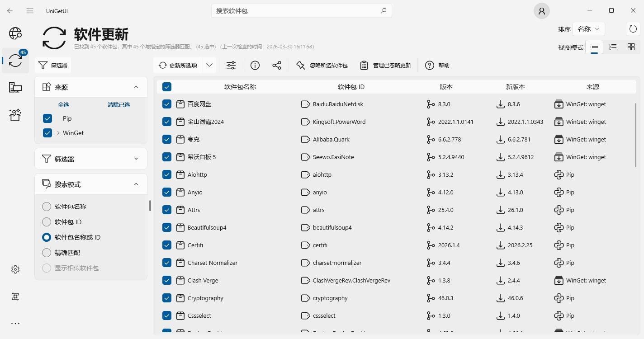Open the Discover Packages globe icon
Image resolution: width=644 pixels, height=339 pixels.
point(15,33)
